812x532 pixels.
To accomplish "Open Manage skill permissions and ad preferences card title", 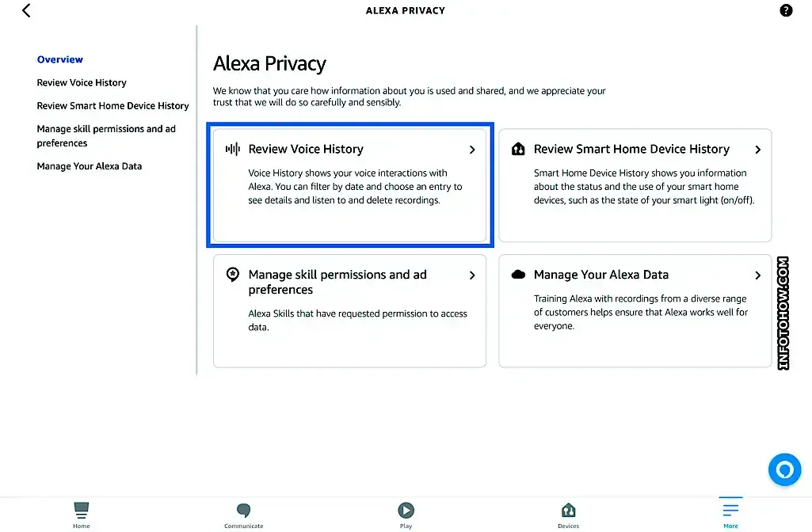I will 337,282.
